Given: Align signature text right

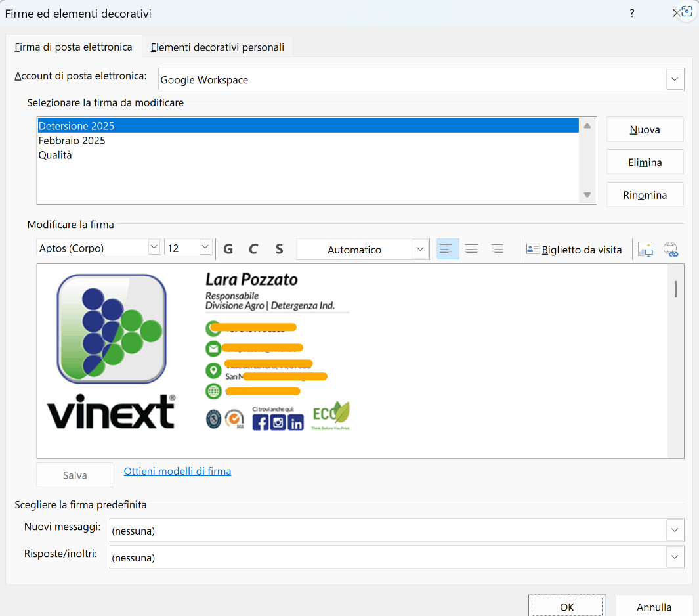Looking at the screenshot, I should click(x=497, y=249).
